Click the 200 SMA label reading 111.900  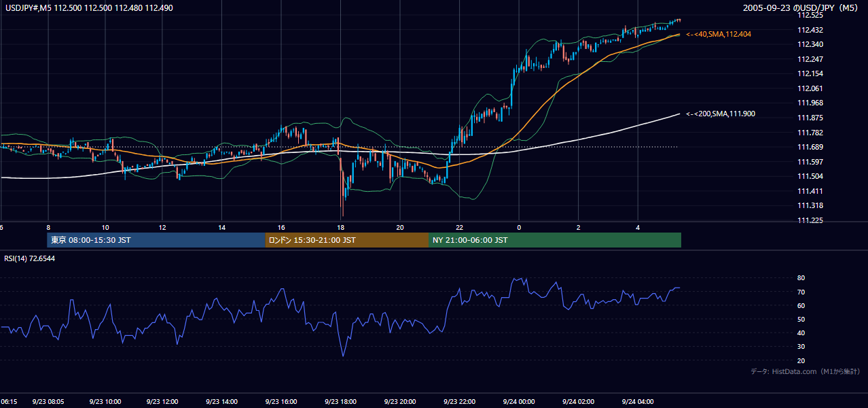coord(721,114)
